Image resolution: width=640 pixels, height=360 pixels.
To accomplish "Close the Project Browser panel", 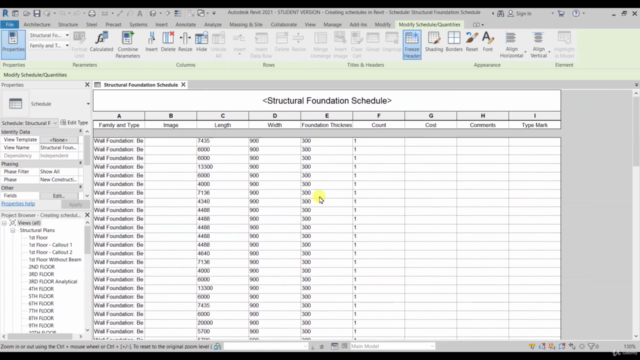I will [x=87, y=215].
